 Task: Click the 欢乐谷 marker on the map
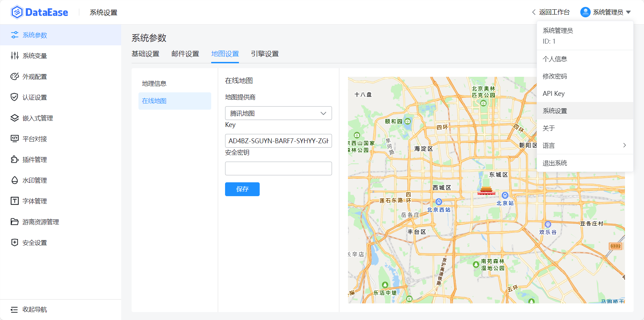pos(548,224)
